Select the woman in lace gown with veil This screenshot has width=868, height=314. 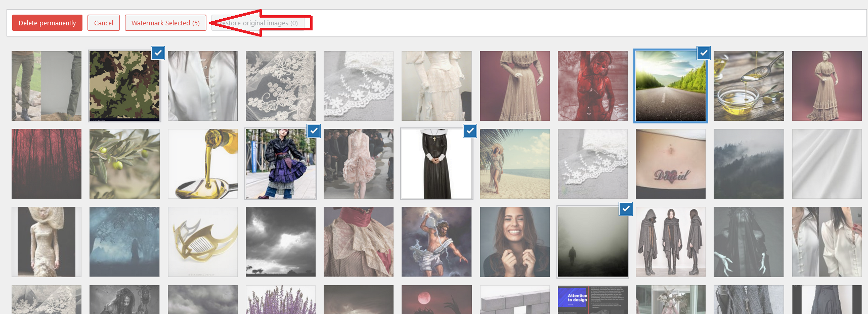(x=47, y=242)
